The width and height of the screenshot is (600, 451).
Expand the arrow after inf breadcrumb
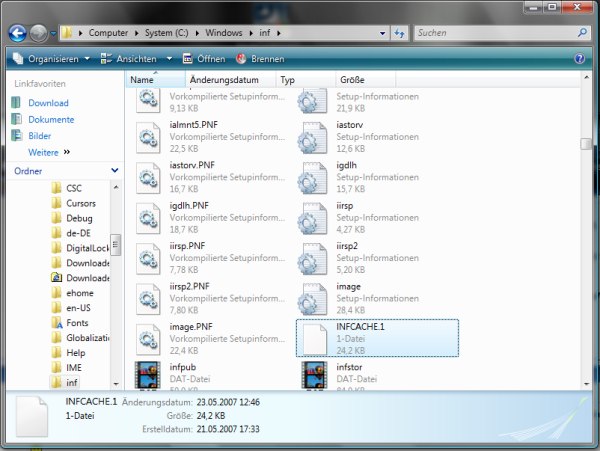[279, 33]
